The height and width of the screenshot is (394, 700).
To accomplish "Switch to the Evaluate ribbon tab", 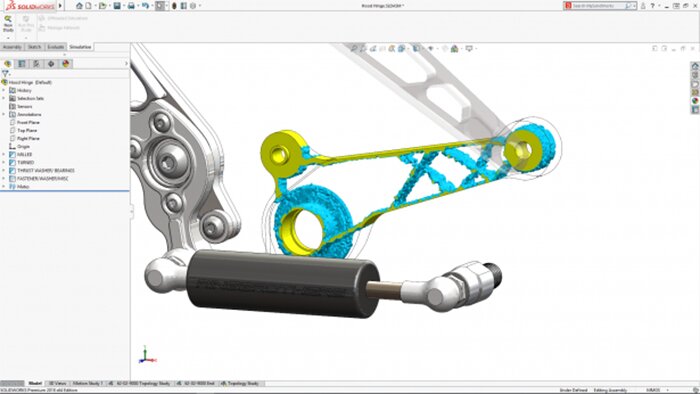I will pos(55,47).
